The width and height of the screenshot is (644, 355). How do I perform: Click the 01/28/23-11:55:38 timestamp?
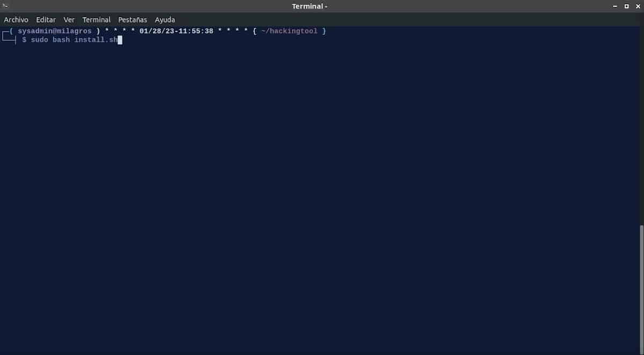[x=176, y=32]
